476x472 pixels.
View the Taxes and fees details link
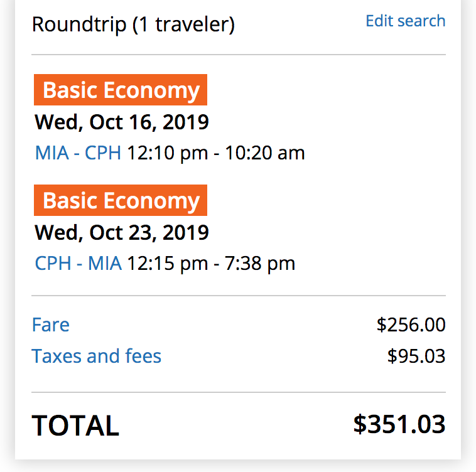point(97,356)
